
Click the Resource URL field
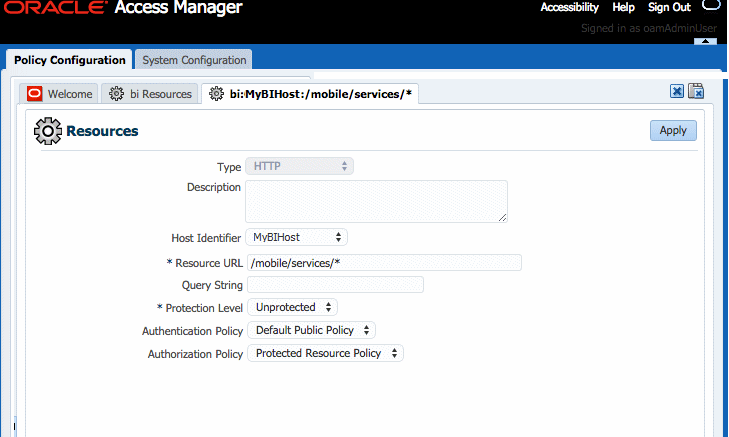click(x=384, y=263)
